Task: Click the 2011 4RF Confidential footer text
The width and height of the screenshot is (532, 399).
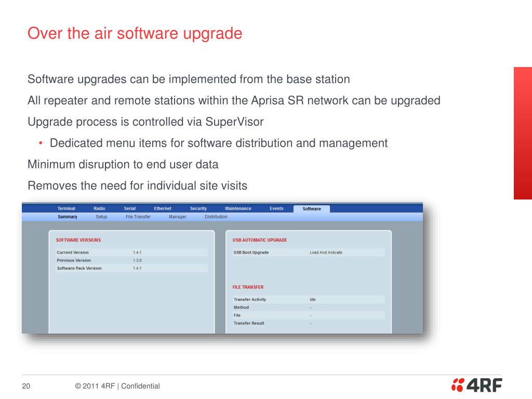Action: pyautogui.click(x=117, y=386)
